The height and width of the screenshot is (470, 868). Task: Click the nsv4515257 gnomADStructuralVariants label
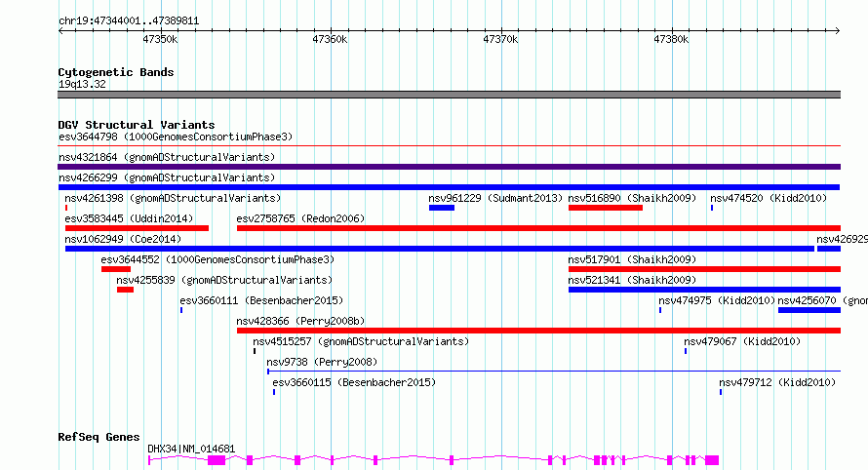point(361,341)
